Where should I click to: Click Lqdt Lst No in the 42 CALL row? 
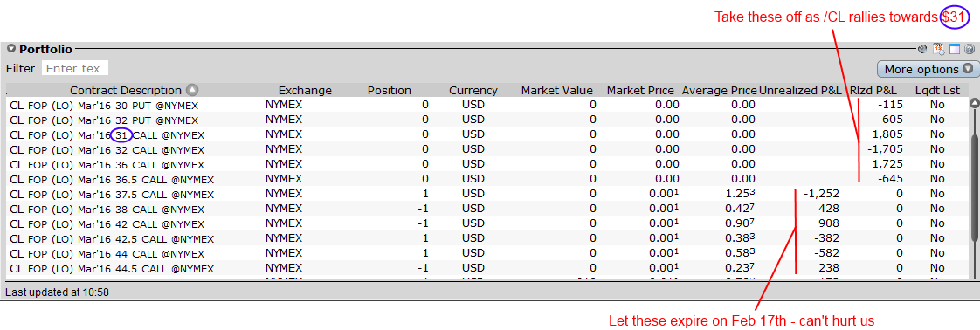[937, 223]
